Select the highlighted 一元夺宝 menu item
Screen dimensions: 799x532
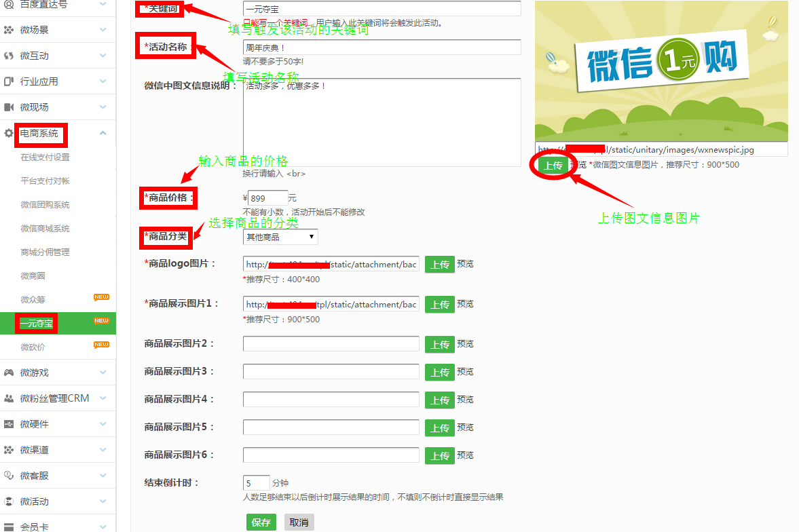tap(58, 324)
